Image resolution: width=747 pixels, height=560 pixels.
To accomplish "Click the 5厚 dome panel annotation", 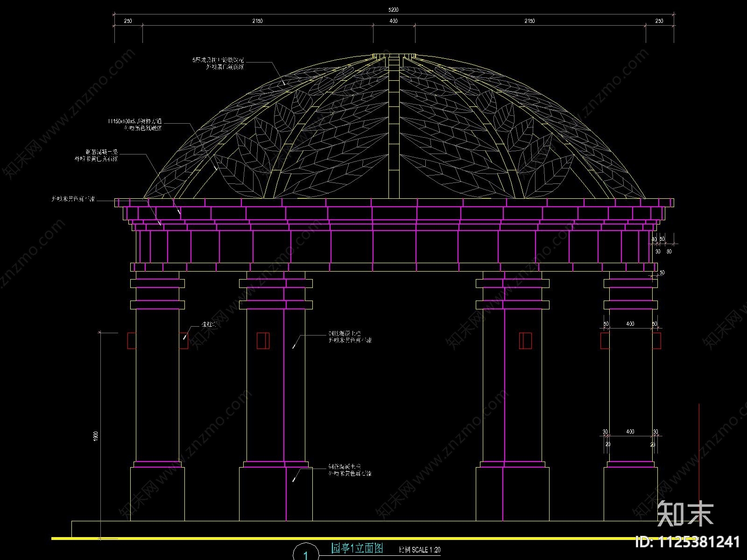I will pos(218,63).
